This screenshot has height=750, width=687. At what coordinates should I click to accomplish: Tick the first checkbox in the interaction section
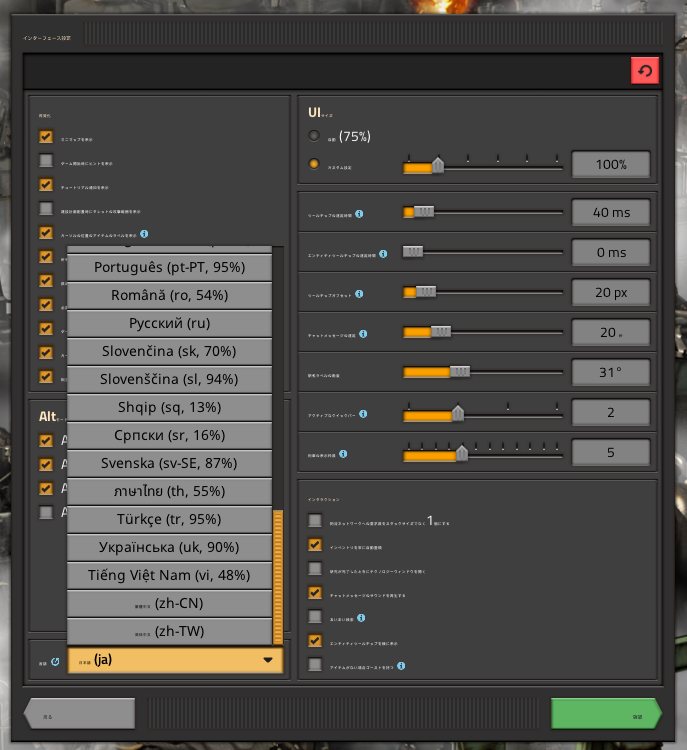tap(315, 520)
